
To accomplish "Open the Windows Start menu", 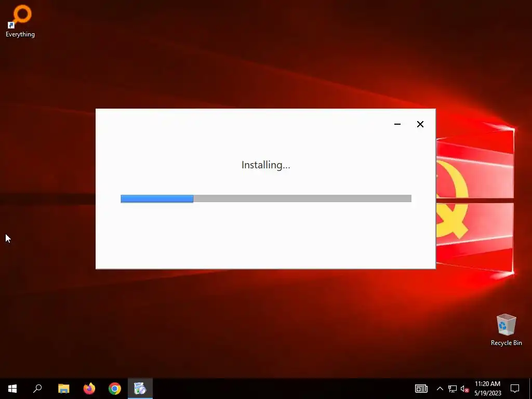I will pyautogui.click(x=12, y=389).
